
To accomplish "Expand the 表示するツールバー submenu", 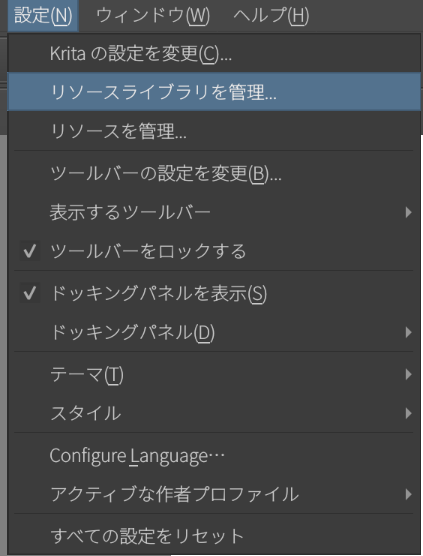I will tap(214, 212).
